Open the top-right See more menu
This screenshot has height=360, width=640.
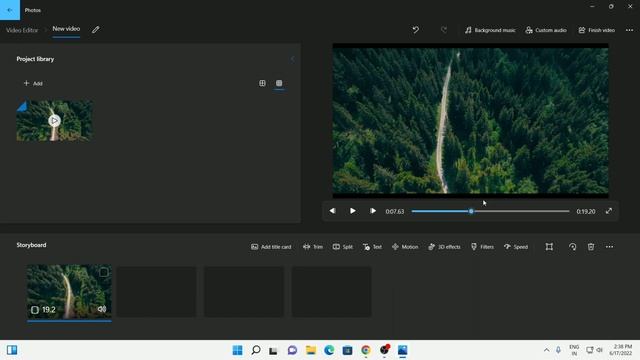pyautogui.click(x=629, y=30)
